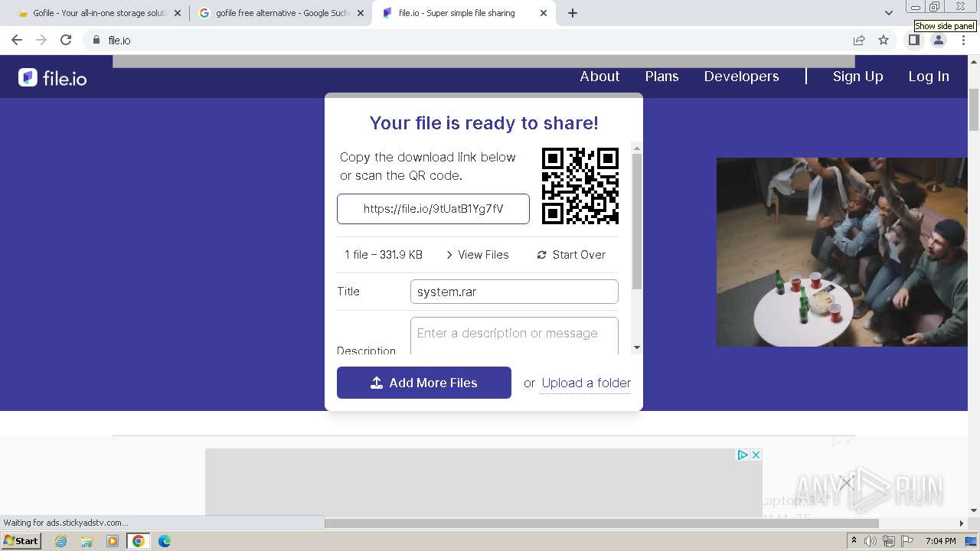Open the About page

coord(599,77)
